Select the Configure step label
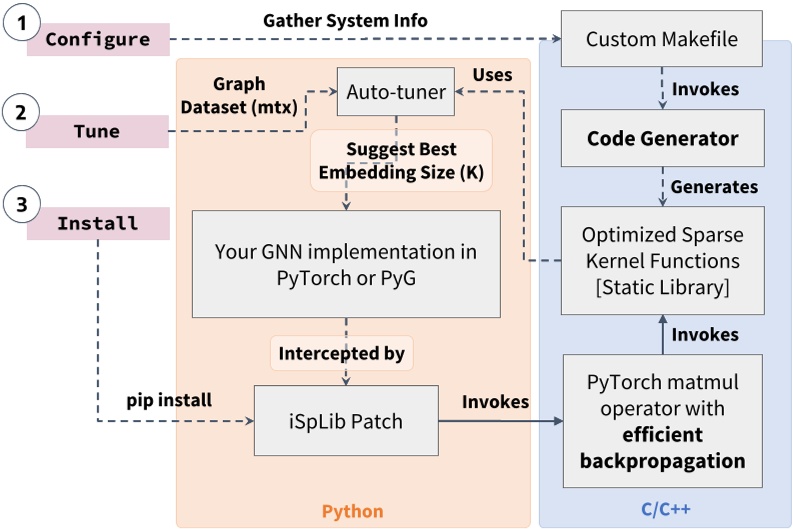The width and height of the screenshot is (793, 529). pos(97,40)
